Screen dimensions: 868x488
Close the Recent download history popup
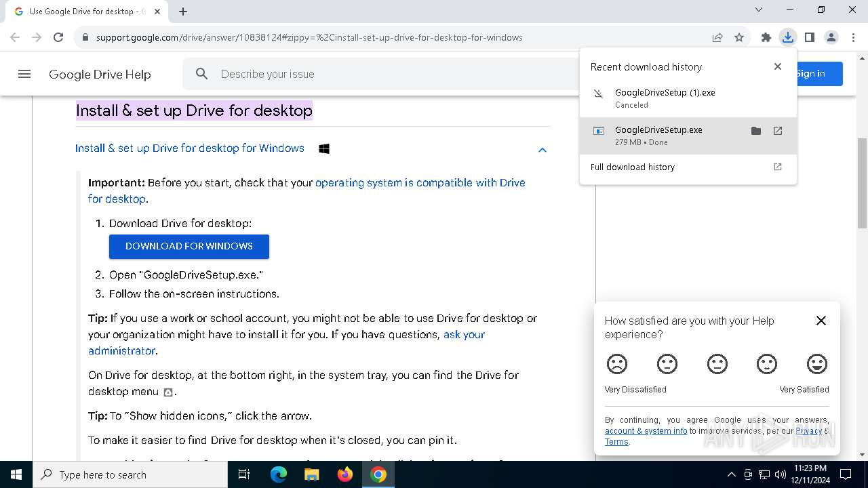tap(778, 66)
